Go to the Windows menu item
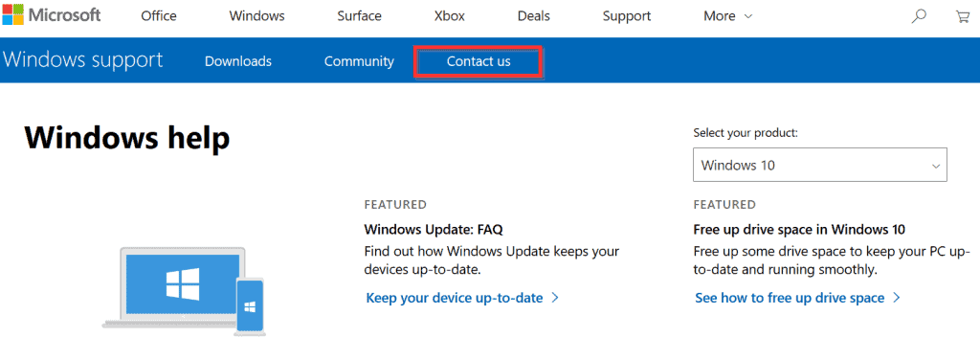Screen dimensions: 980x360 point(256,16)
